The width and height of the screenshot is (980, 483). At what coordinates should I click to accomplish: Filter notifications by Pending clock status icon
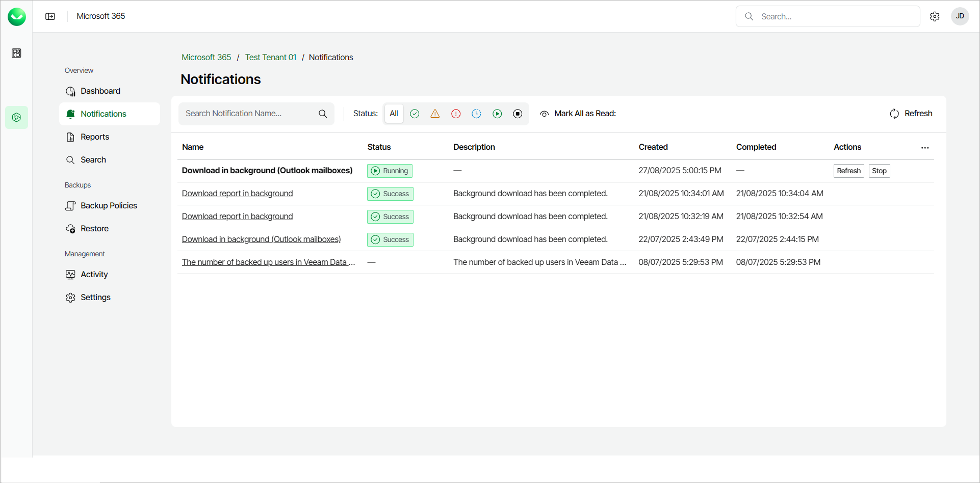click(476, 114)
